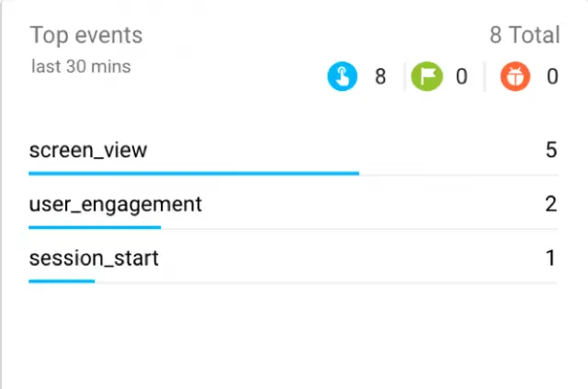The width and height of the screenshot is (588, 389).
Task: Select the last 30 mins time label
Action: [81, 66]
